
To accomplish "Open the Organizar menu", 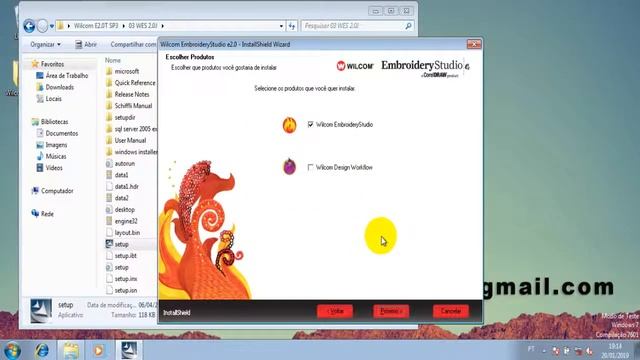I will point(45,44).
